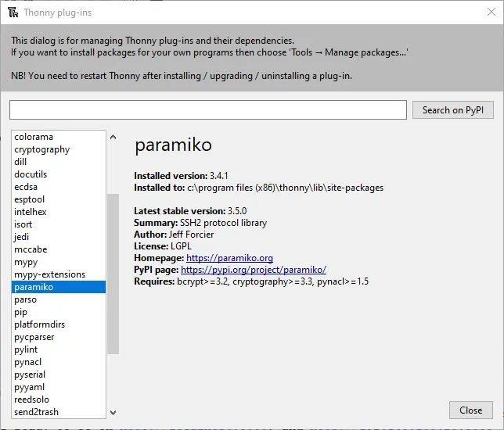
Task: Select dill in the package list
Action: (59, 162)
